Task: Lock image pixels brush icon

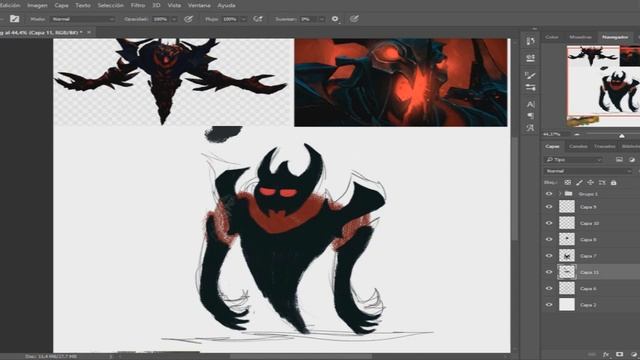Action: (579, 182)
